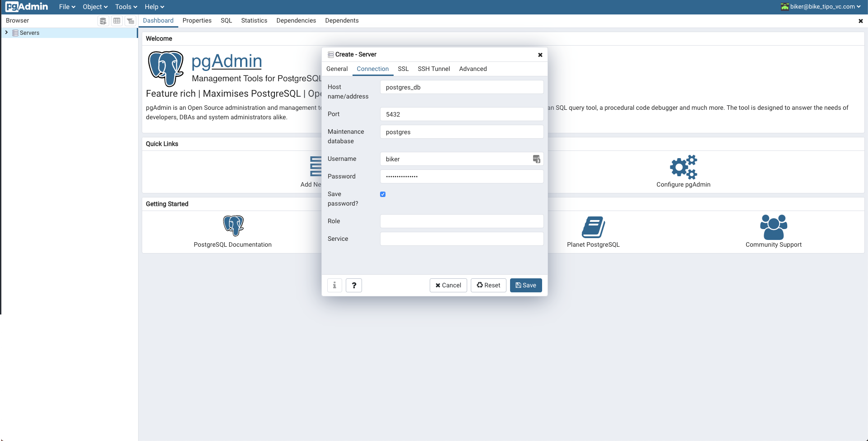Image resolution: width=868 pixels, height=441 pixels.
Task: Click the pgAdmin logo in top bar
Action: (x=27, y=7)
